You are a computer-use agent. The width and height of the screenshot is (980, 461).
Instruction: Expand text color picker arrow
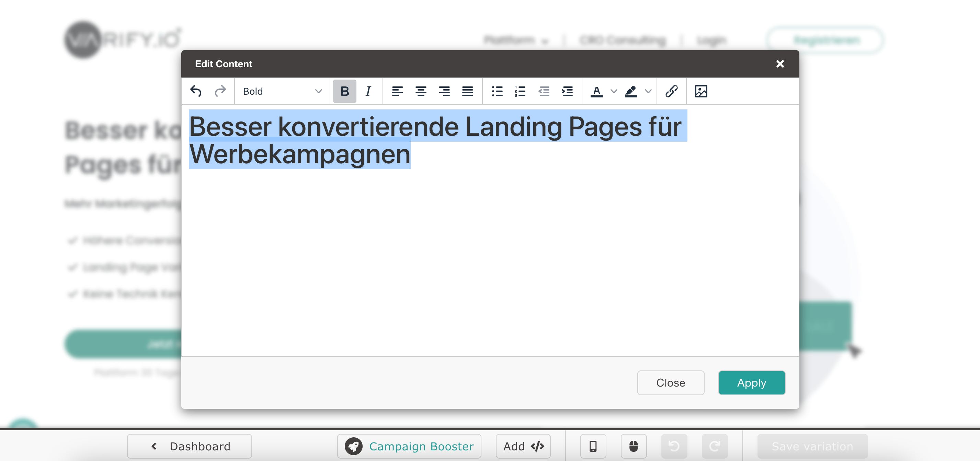[x=614, y=91]
